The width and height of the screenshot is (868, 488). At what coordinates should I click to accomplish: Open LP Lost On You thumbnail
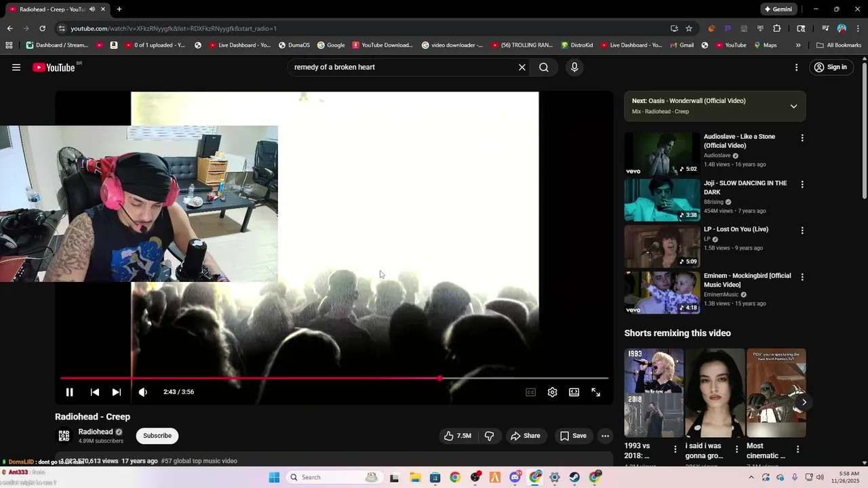[x=662, y=246]
